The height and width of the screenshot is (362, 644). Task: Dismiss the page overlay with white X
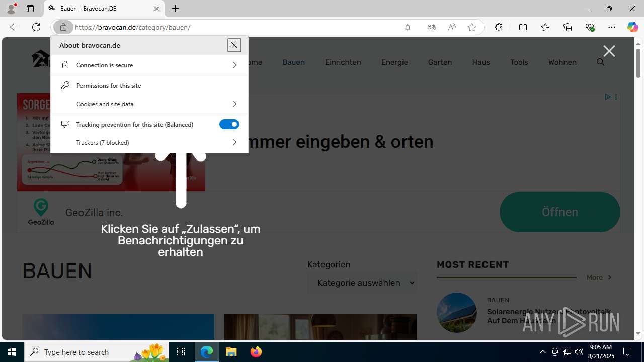(x=609, y=51)
